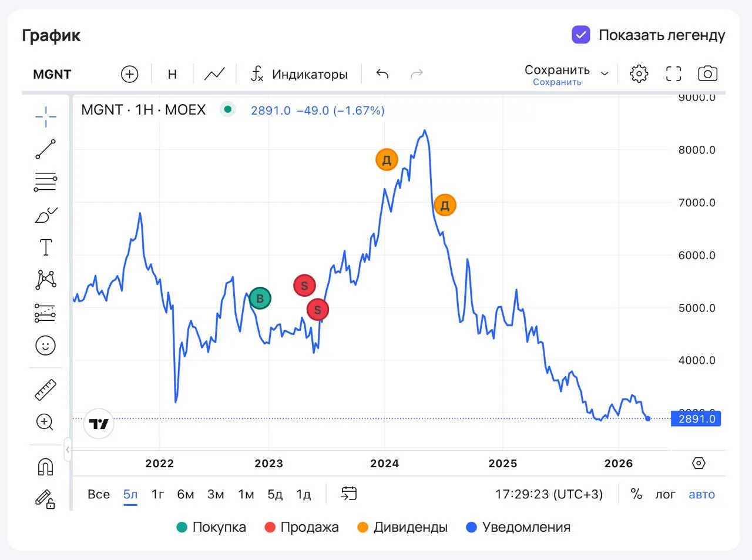The image size is (752, 560).
Task: Enable magnet mode icon
Action: click(x=45, y=467)
